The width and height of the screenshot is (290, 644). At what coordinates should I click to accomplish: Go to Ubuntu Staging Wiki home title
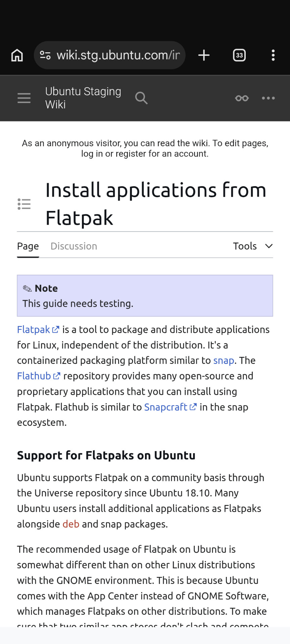pyautogui.click(x=83, y=98)
